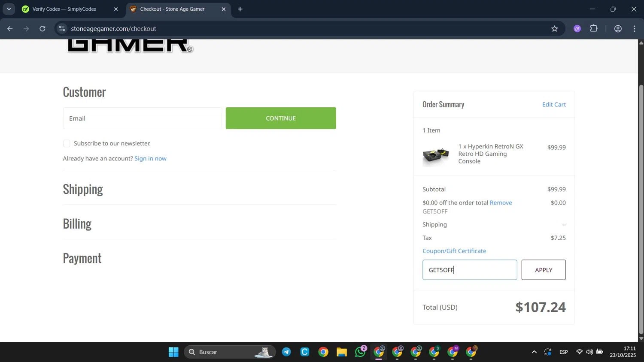Viewport: 644px width, 362px height.
Task: Open File Explorer from the taskbar
Action: [x=342, y=352]
